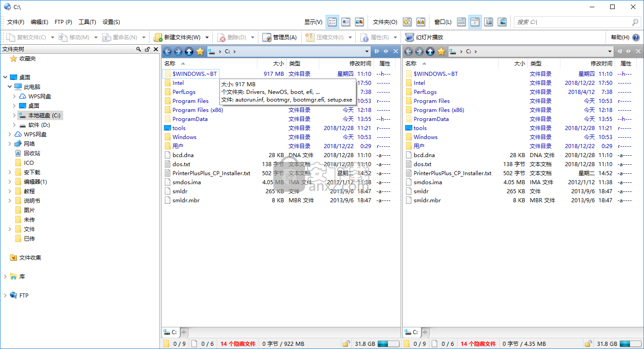
Task: Toggle the folder tree panel lock icon
Action: [147, 49]
